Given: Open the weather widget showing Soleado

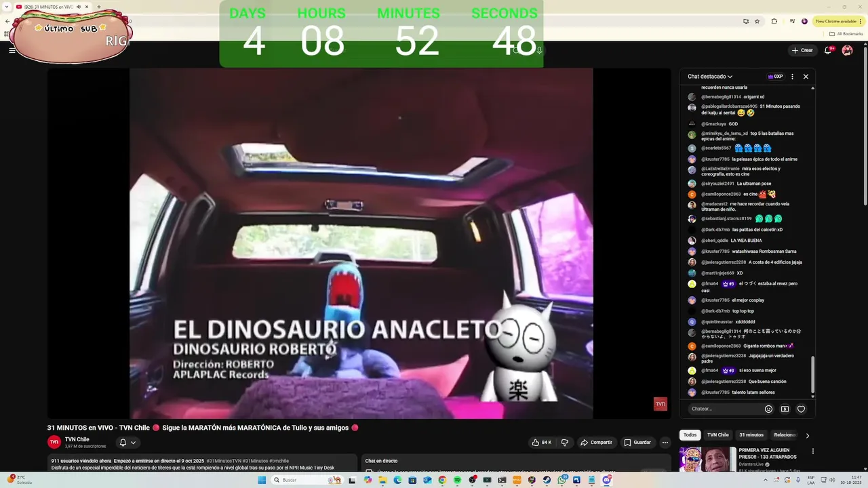Looking at the screenshot, I should coord(20,480).
